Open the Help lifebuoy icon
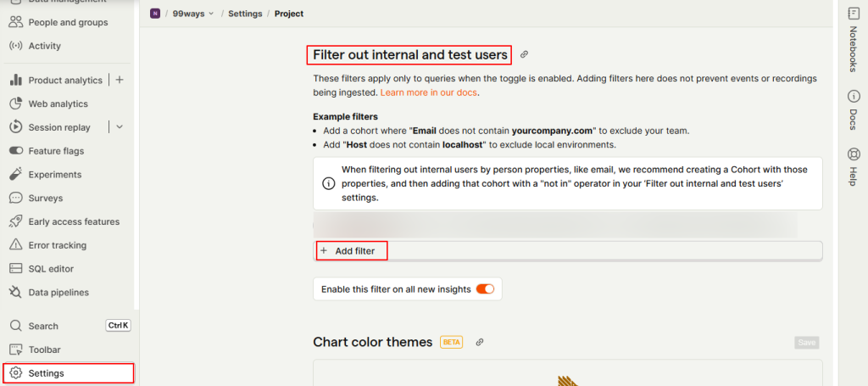The height and width of the screenshot is (386, 868). coord(853,154)
